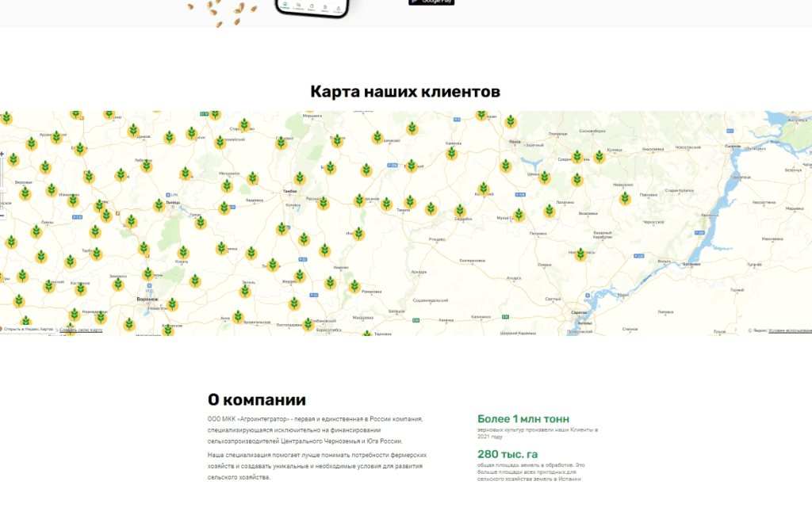This screenshot has width=812, height=523.
Task: Open the Открыть в Яндекс.Картах link
Action: coord(28,327)
